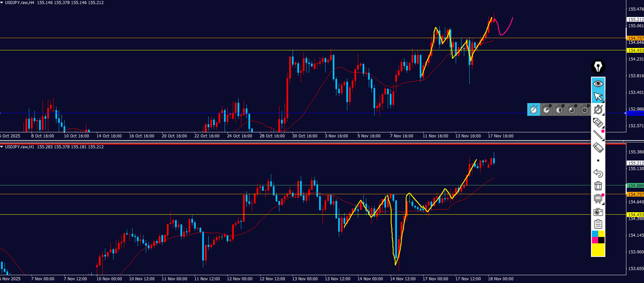Select the arrow cursor tool

coord(598,97)
